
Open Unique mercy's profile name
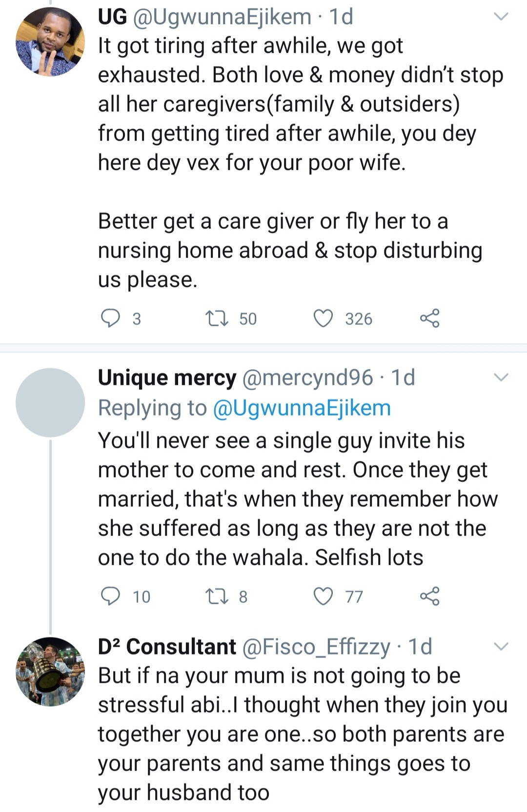pos(167,378)
